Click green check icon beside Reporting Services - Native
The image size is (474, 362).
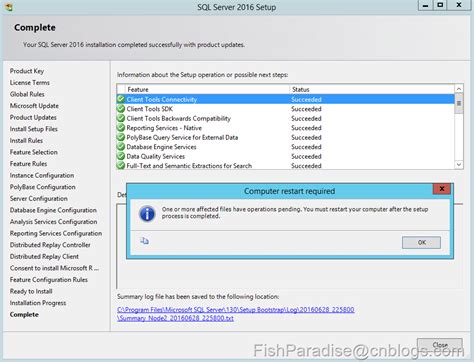tap(121, 128)
